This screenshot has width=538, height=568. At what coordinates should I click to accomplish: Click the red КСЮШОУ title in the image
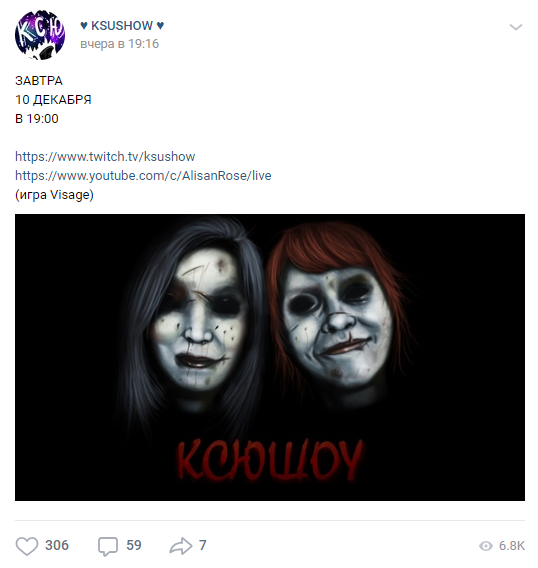270,460
